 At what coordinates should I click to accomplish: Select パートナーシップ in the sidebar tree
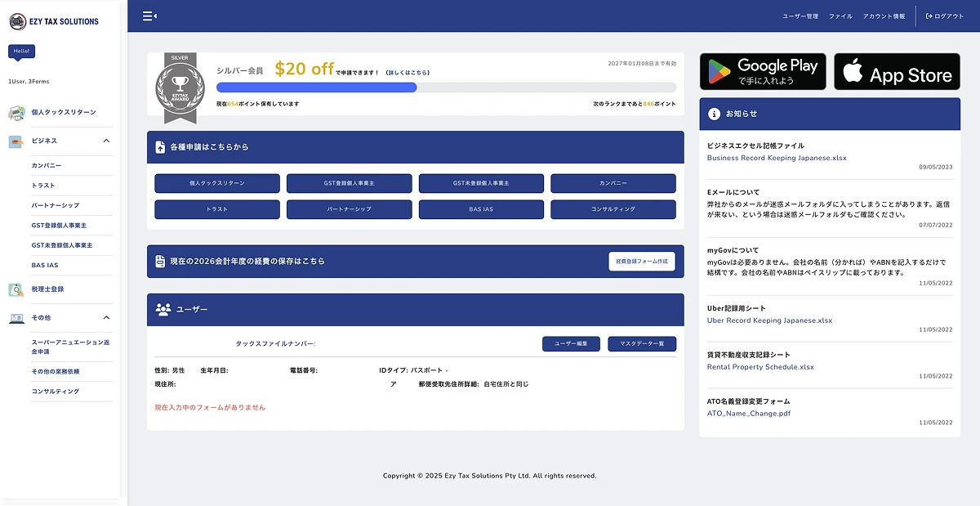[56, 205]
